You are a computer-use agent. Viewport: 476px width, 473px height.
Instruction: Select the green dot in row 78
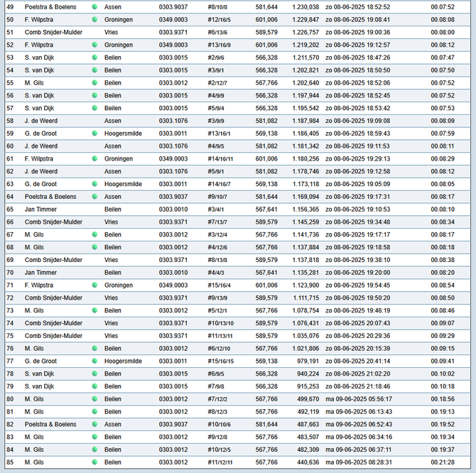[x=94, y=374]
